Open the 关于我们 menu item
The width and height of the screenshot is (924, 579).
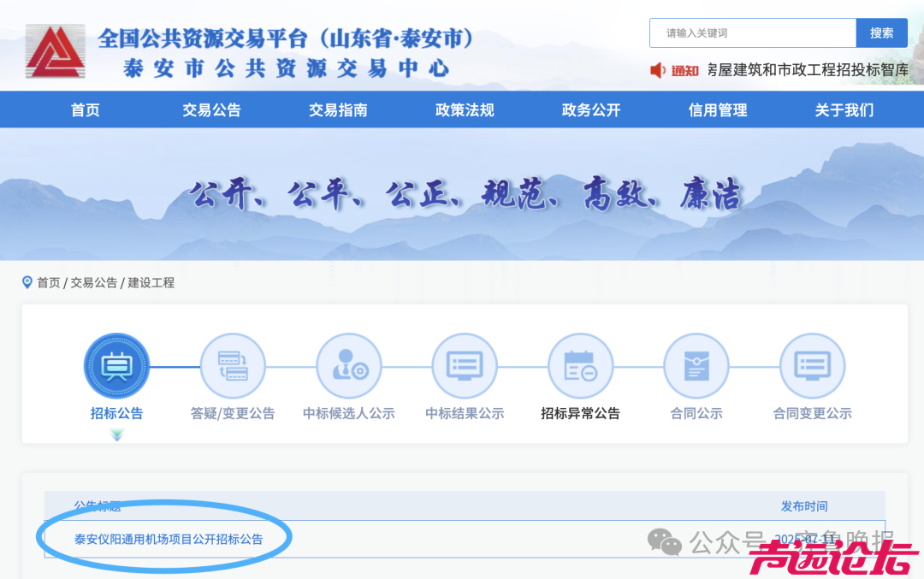click(x=844, y=109)
